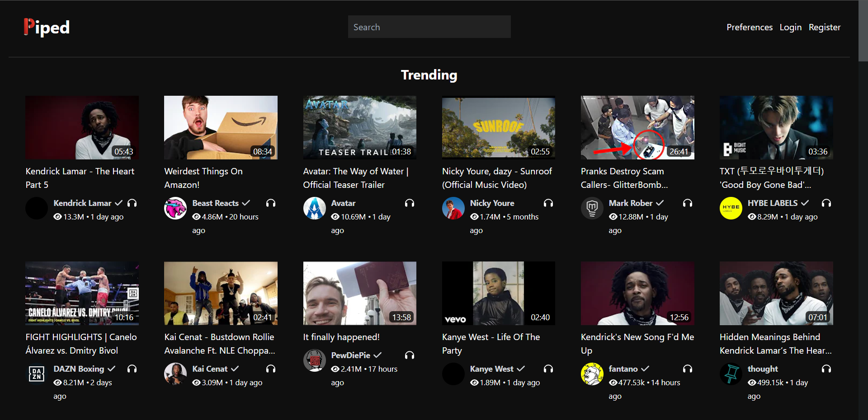Open PewDiePie channel avatar
Image resolution: width=868 pixels, height=420 pixels.
pos(315,360)
